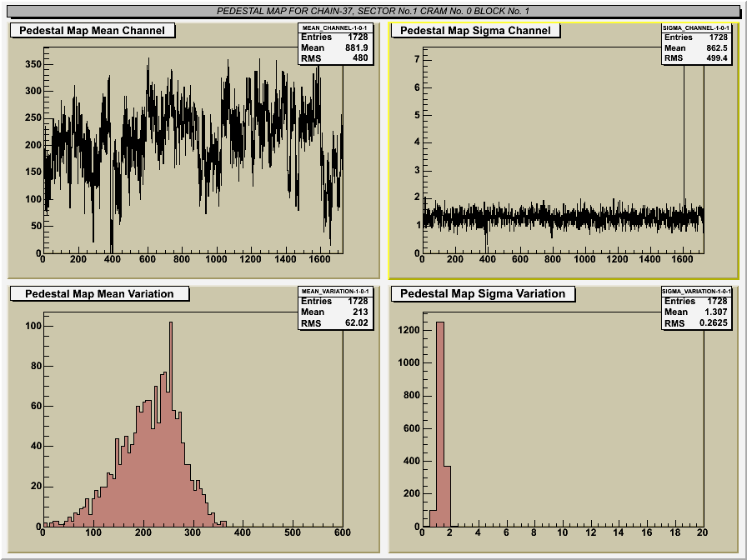Click the 'Pedestal Map Sigma Channel' pad title

pyautogui.click(x=475, y=31)
